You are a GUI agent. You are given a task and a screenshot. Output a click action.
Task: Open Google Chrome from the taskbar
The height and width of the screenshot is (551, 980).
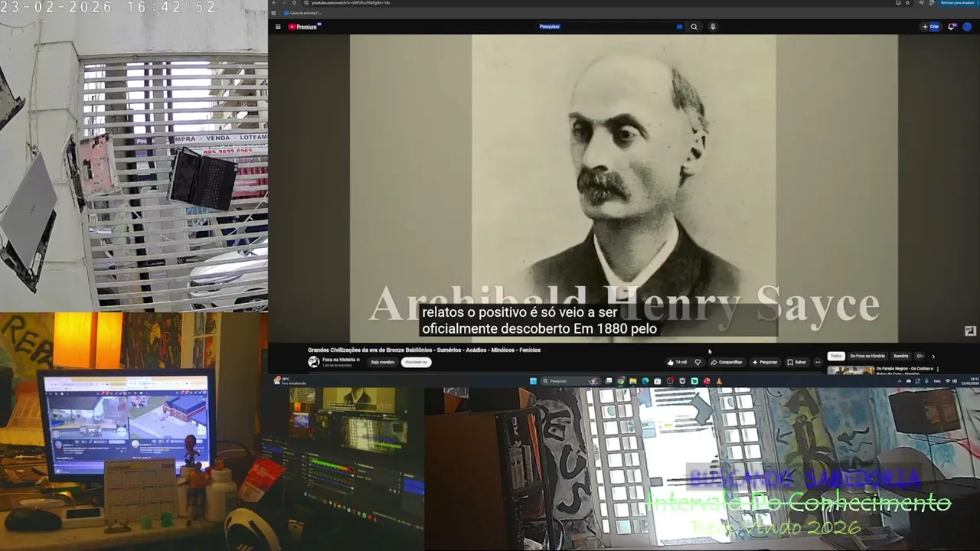coord(621,381)
